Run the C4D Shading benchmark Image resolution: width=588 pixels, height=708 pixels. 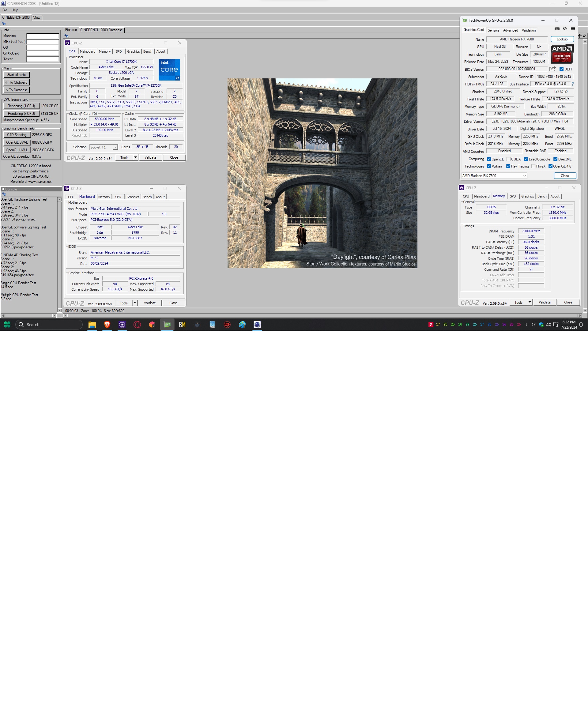point(17,134)
